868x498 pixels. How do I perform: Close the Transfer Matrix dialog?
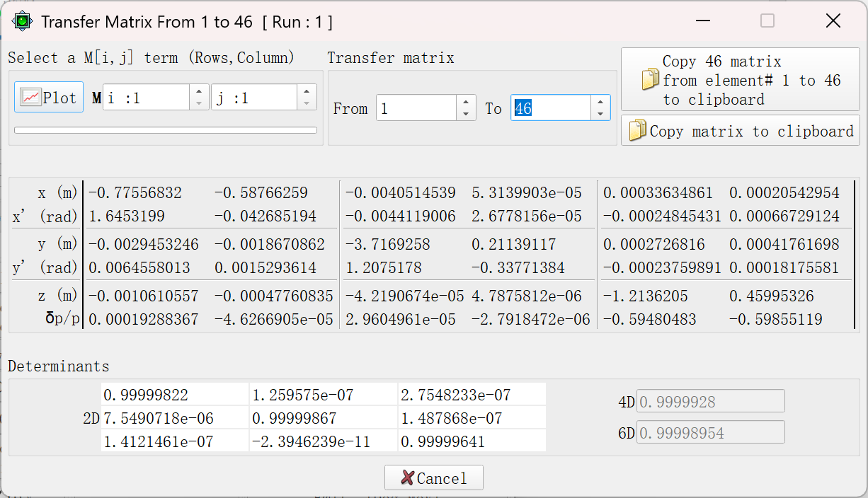833,21
